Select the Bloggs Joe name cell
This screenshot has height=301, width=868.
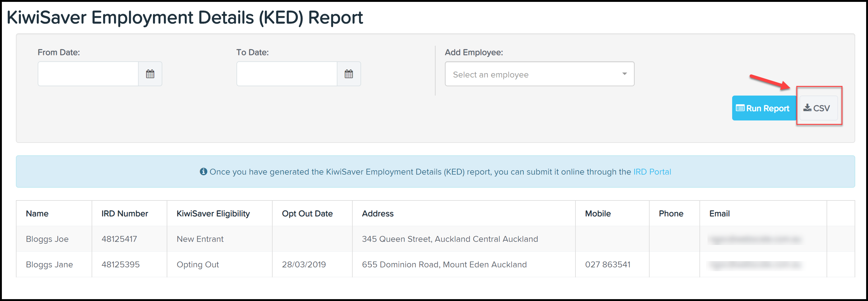pyautogui.click(x=54, y=239)
